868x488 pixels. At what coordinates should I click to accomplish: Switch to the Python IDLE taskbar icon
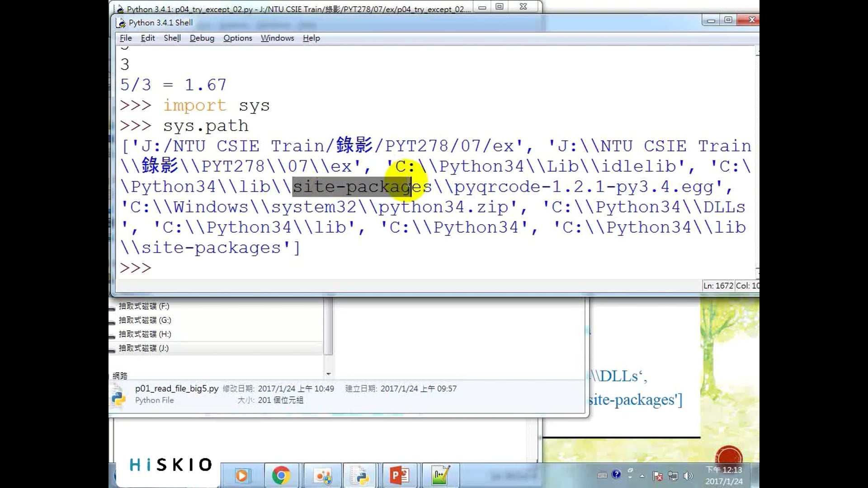tap(361, 475)
